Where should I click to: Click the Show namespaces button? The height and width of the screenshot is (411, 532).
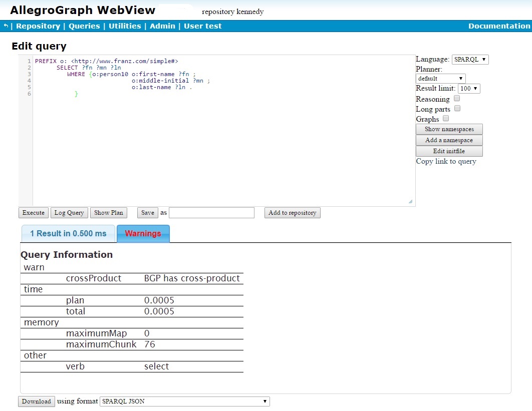(449, 129)
